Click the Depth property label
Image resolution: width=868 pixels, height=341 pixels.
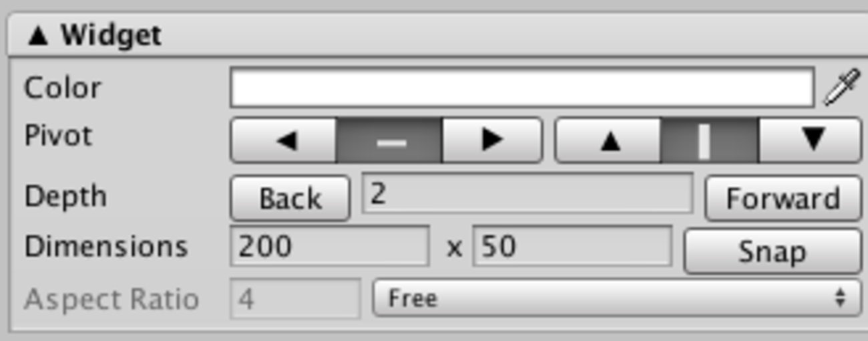65,197
